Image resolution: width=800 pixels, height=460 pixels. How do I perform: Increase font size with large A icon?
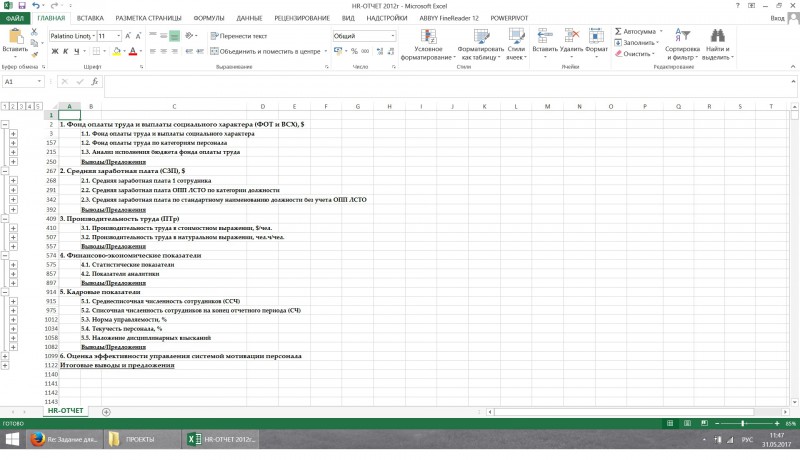pyautogui.click(x=128, y=36)
